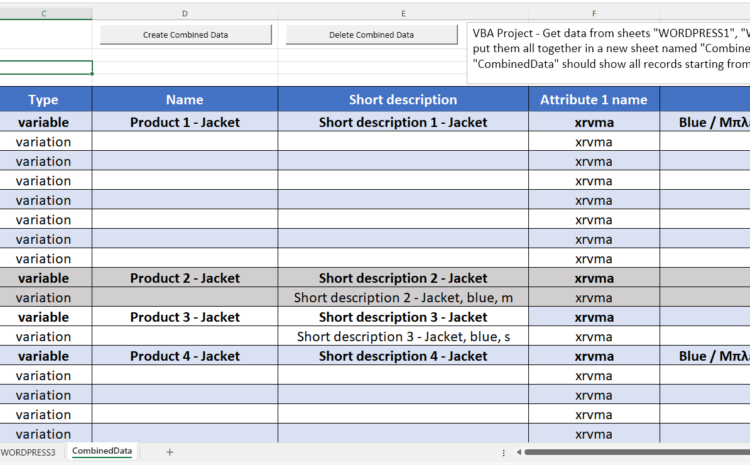The height and width of the screenshot is (465, 750).
Task: Select Blue cell in Product 1 - Jacket row
Action: coord(705,122)
